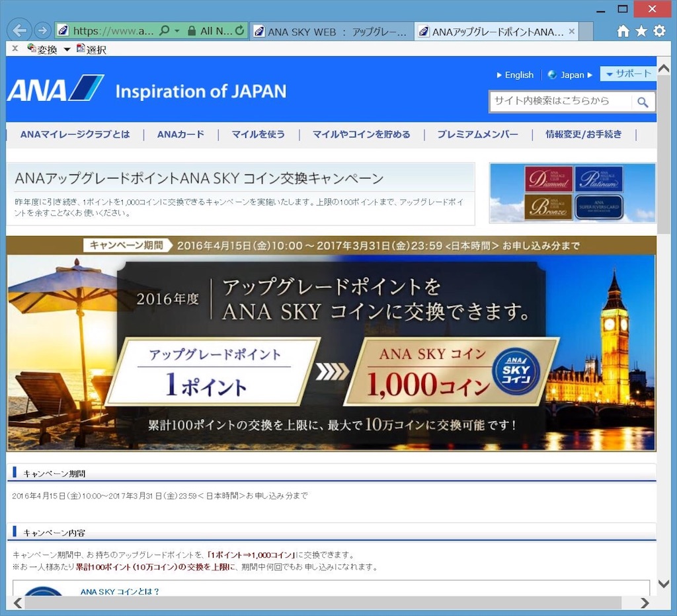This screenshot has height=616, width=677.
Task: Close the IME toolbar with x
Action: (15, 48)
